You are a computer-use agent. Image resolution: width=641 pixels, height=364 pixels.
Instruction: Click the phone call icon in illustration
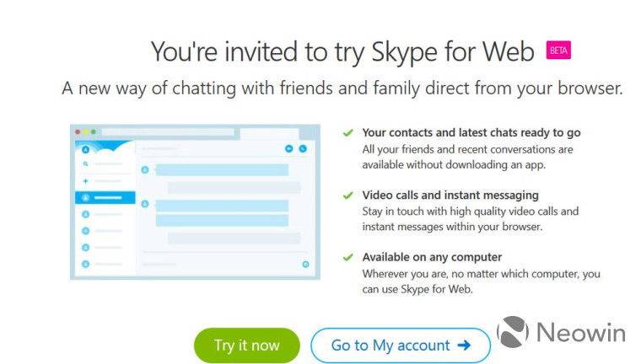pos(303,148)
